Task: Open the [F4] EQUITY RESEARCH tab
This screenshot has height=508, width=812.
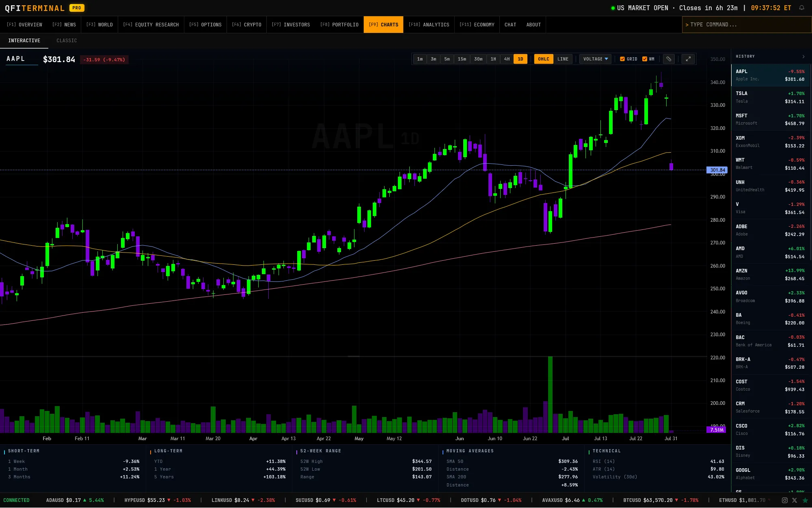Action: coord(151,25)
